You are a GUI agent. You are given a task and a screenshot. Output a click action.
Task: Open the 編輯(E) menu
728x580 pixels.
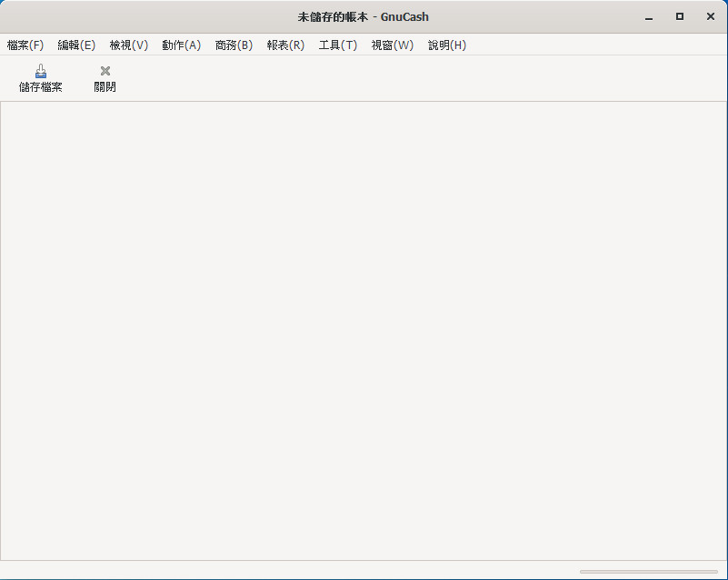76,45
